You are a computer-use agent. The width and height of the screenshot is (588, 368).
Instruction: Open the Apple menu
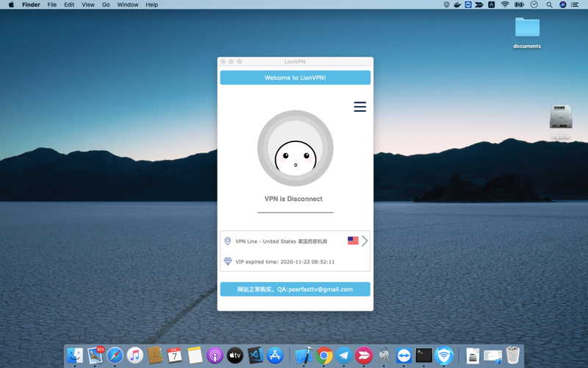click(x=11, y=4)
